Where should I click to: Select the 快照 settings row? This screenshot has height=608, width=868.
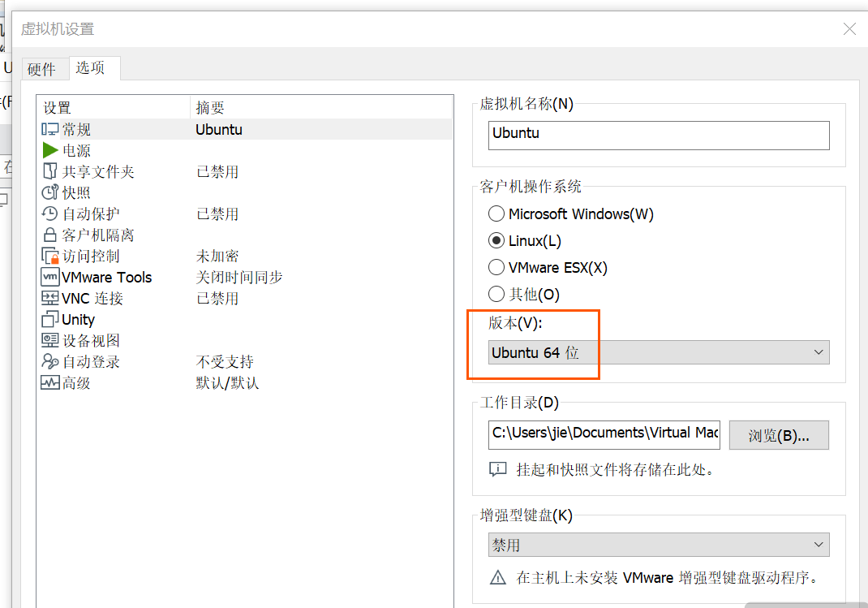(x=245, y=192)
